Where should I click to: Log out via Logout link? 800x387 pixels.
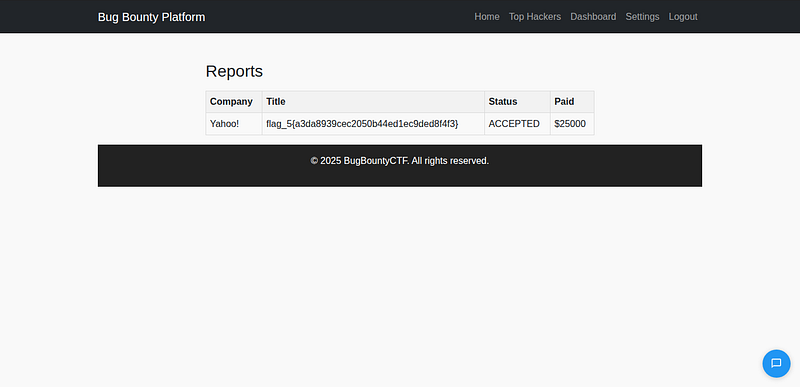(683, 17)
